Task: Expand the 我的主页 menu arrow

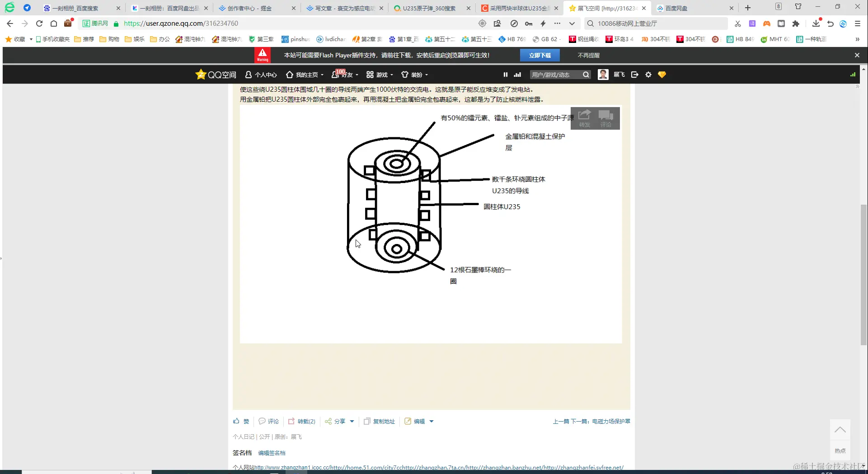Action: point(322,75)
